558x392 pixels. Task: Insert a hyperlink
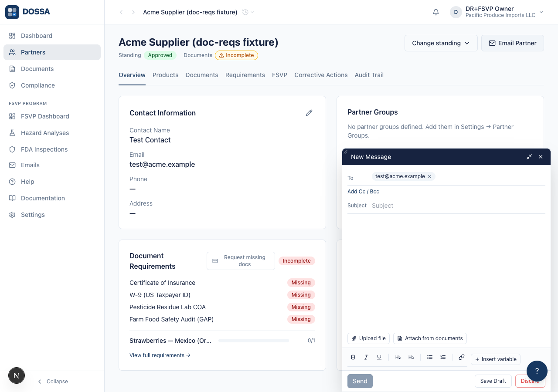[462, 357]
